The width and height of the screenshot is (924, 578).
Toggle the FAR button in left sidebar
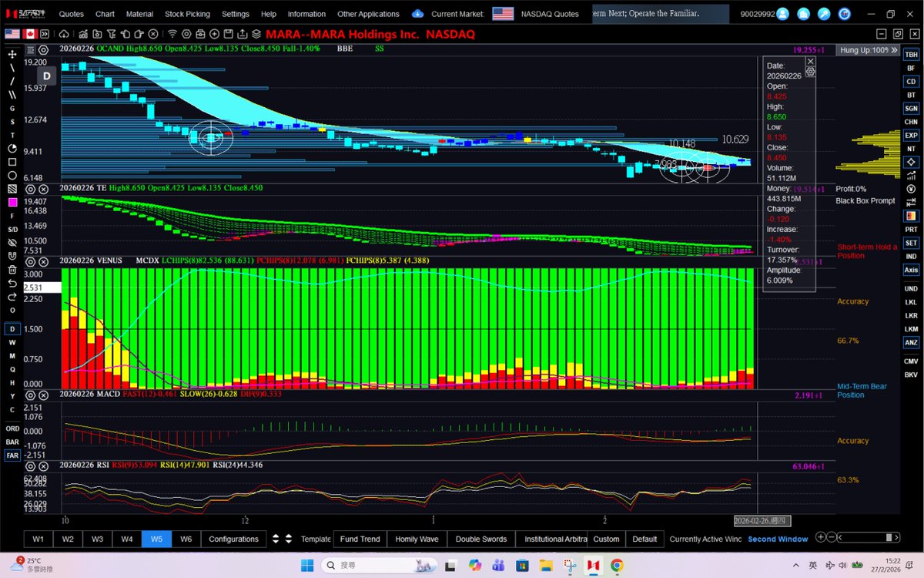click(x=12, y=455)
